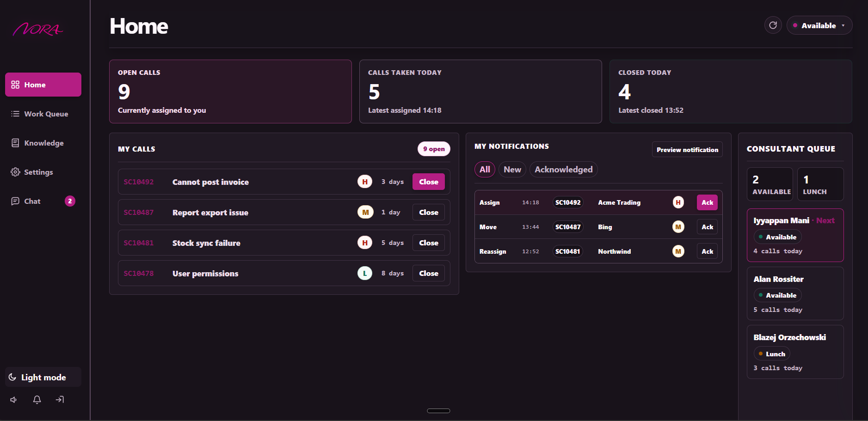This screenshot has height=421, width=868.
Task: Show Acknowledged notifications
Action: click(x=564, y=170)
